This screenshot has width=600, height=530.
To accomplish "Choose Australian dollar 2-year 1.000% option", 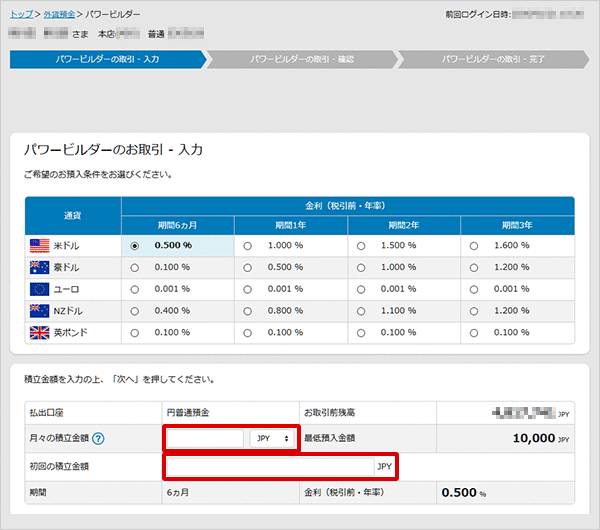I will pyautogui.click(x=362, y=267).
